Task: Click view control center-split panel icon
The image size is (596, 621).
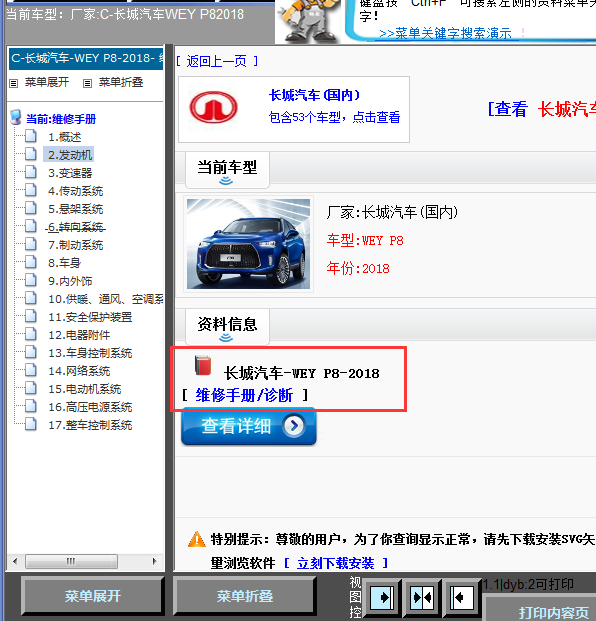Action: click(422, 597)
